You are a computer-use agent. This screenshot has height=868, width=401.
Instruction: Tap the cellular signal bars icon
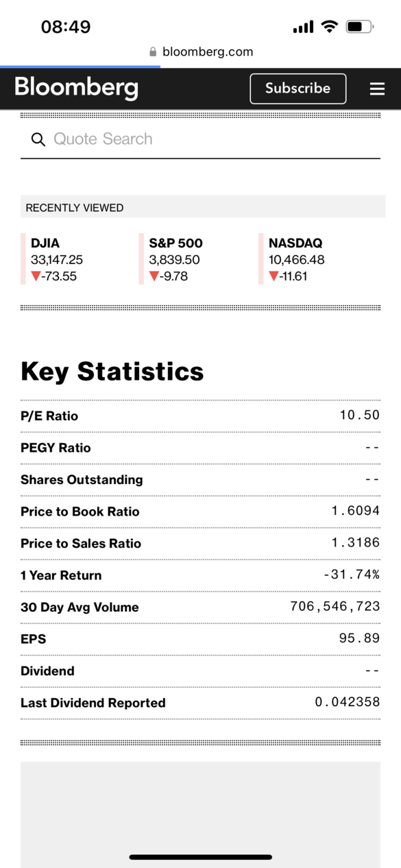point(303,27)
